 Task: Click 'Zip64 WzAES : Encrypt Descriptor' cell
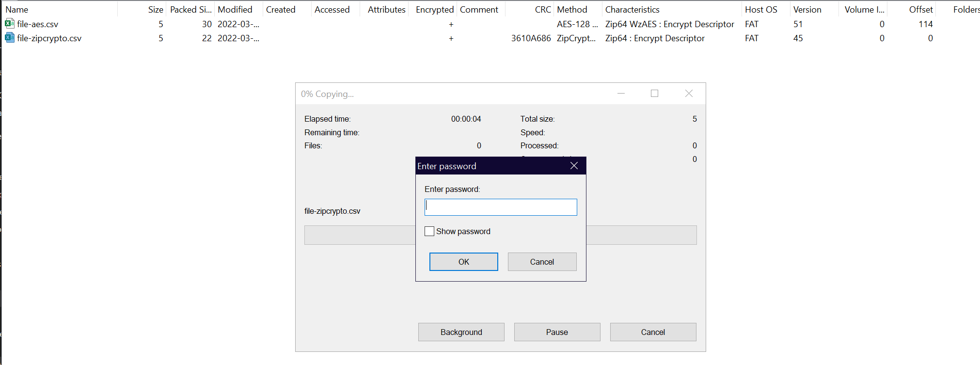click(x=670, y=24)
